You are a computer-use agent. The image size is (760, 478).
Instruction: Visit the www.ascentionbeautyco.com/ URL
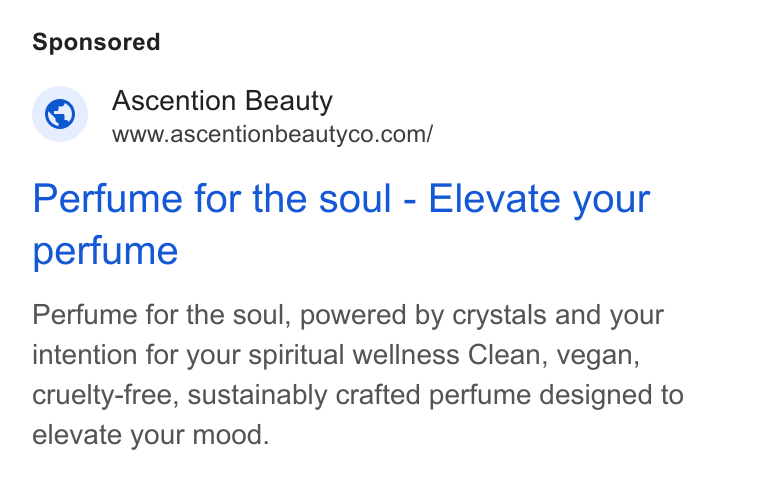(272, 134)
